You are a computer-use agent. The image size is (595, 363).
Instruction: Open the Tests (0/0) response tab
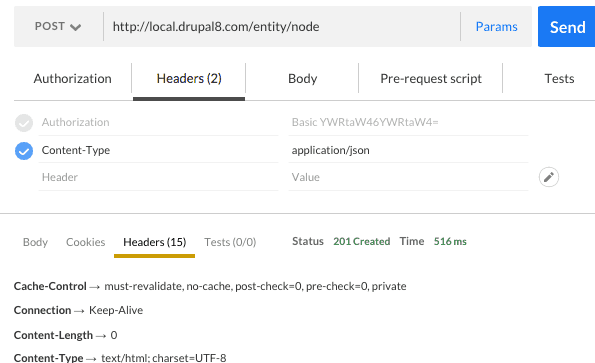tap(230, 242)
